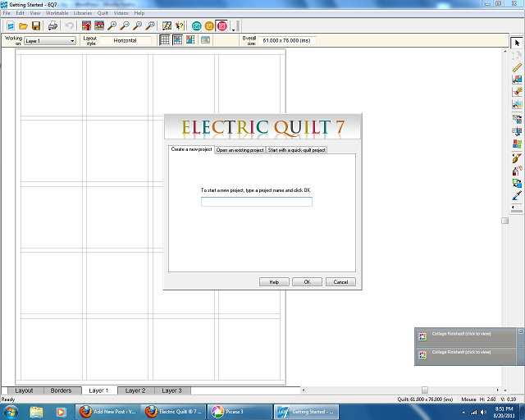Open the Worktable menu

coord(57,13)
